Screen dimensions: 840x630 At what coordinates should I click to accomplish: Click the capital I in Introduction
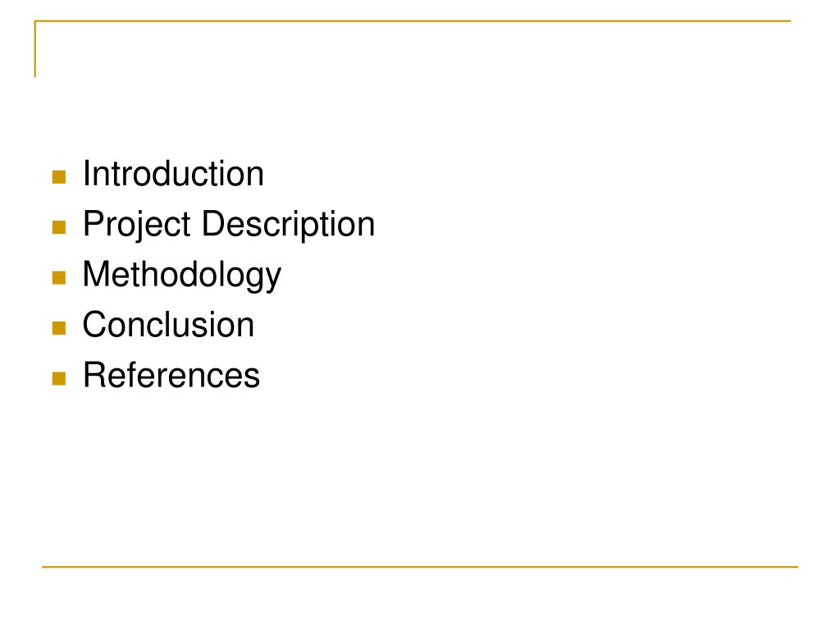[x=87, y=174]
